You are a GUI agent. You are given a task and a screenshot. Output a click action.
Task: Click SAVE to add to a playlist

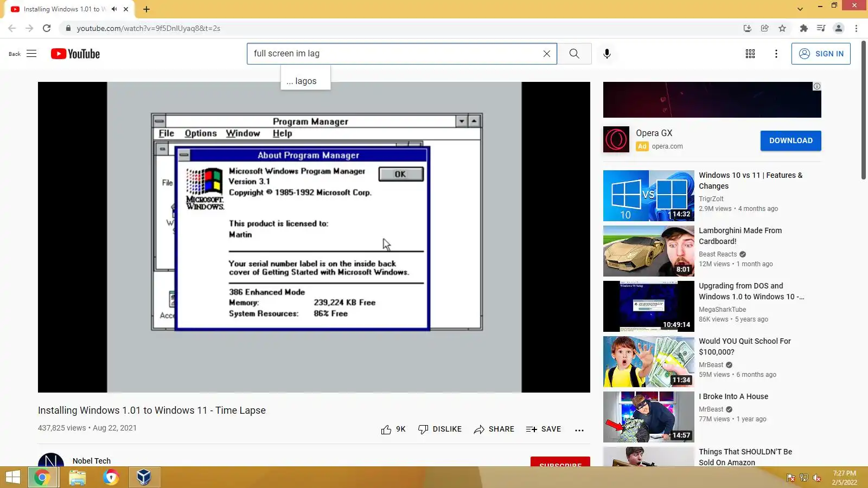[x=544, y=429]
